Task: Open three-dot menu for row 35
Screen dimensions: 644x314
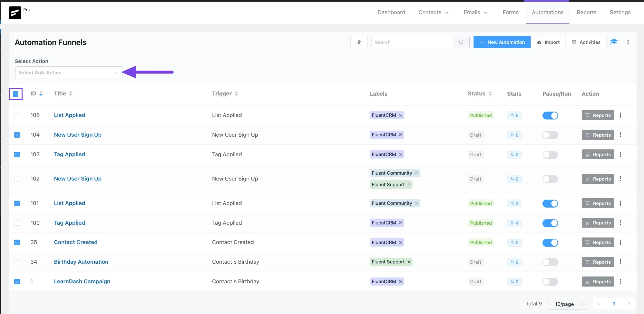Action: point(620,242)
